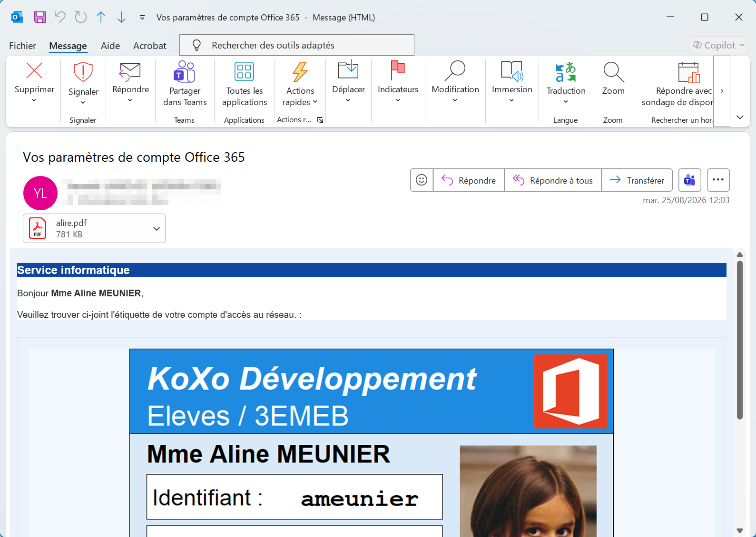Click the Office logo in the badge

[x=571, y=391]
